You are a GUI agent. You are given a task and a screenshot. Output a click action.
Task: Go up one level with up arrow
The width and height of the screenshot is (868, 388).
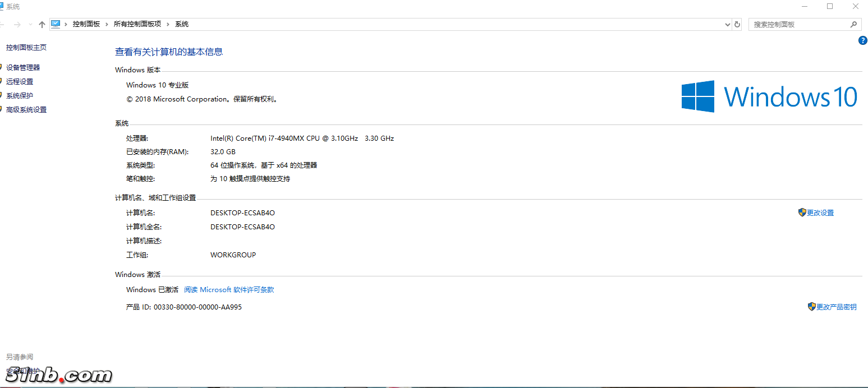(x=42, y=24)
